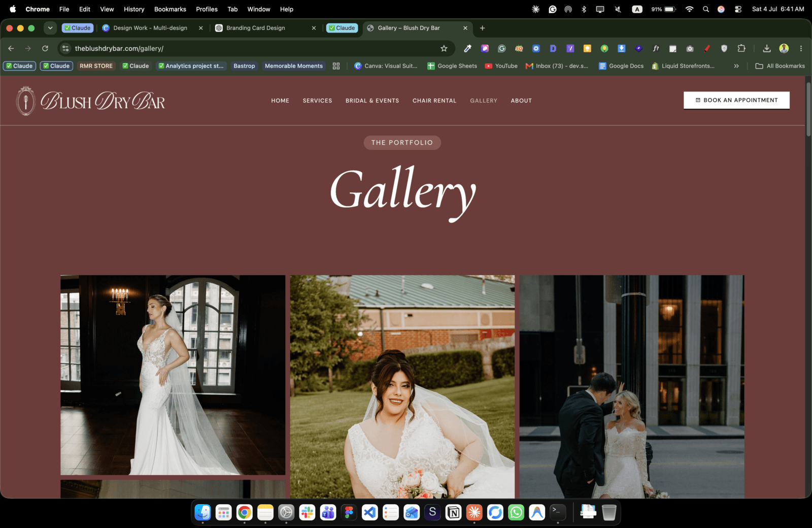This screenshot has width=812, height=528.
Task: Open the Window menu
Action: pos(258,9)
